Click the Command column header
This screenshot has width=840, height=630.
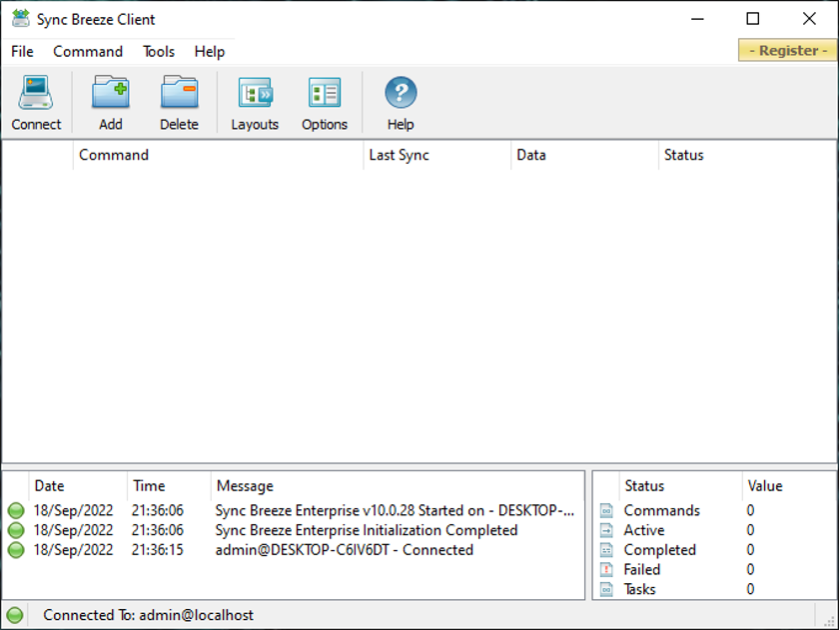[x=218, y=156]
